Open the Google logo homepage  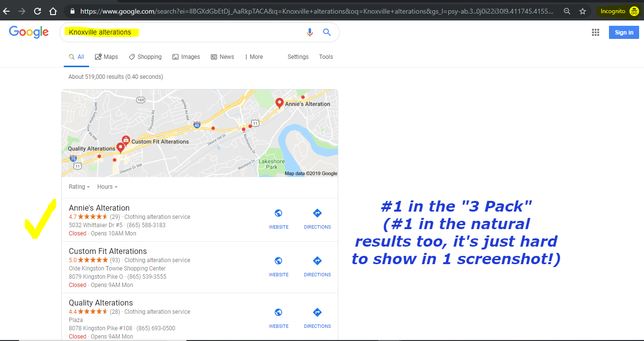[x=29, y=32]
